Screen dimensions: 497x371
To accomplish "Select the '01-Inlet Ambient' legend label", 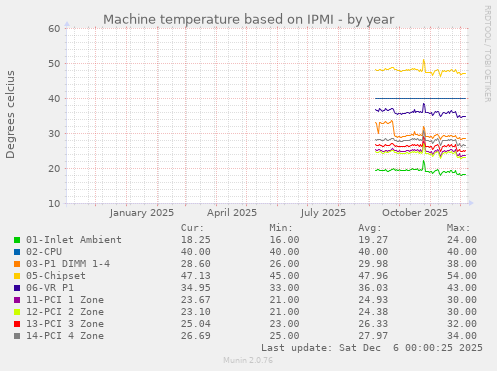I will click(74, 240).
